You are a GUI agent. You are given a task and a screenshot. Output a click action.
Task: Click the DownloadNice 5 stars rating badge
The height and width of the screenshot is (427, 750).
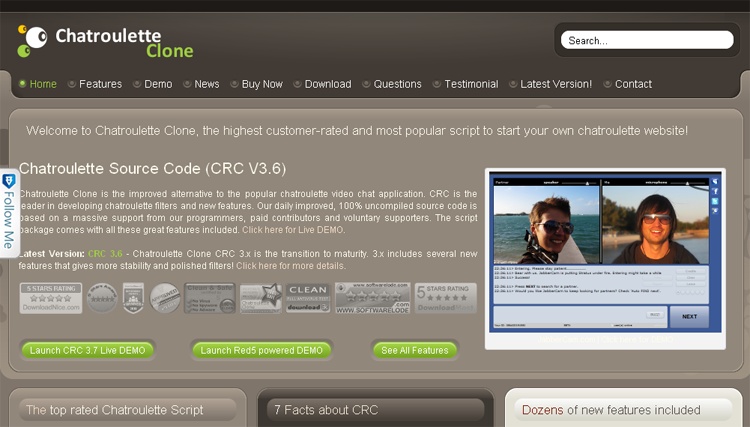[x=49, y=298]
